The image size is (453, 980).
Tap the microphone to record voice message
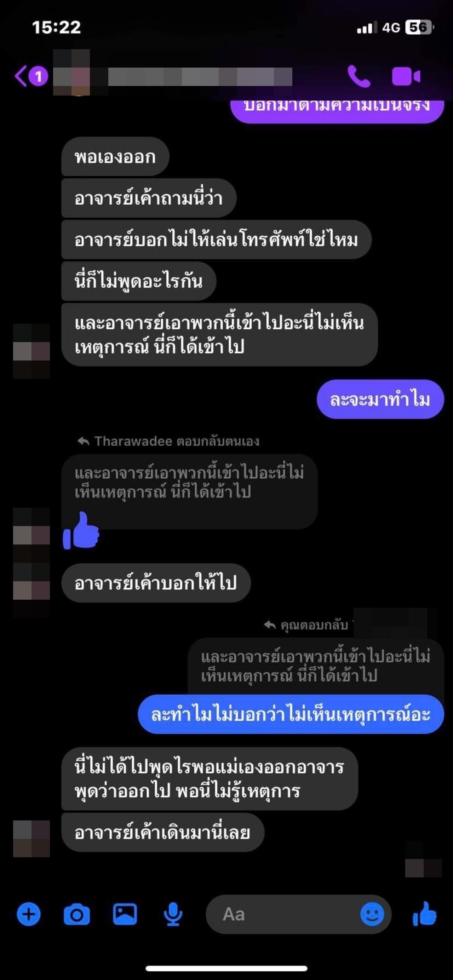click(x=173, y=914)
